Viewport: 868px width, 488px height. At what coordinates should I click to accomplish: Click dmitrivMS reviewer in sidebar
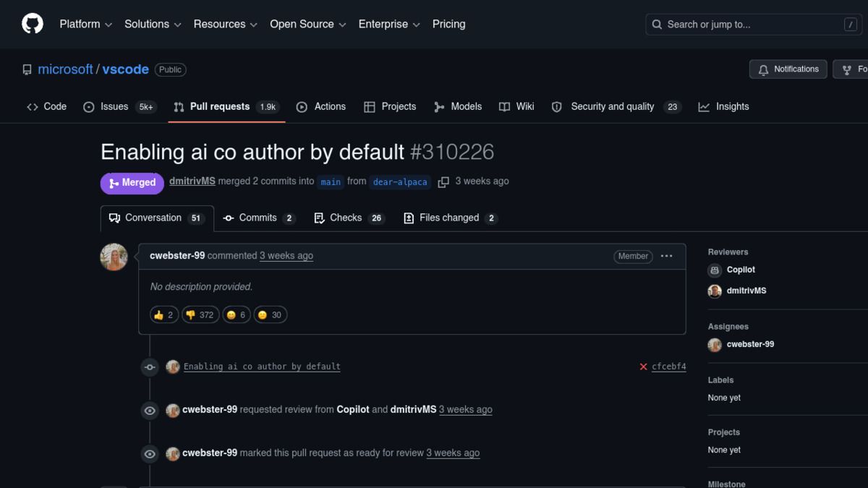(x=746, y=291)
